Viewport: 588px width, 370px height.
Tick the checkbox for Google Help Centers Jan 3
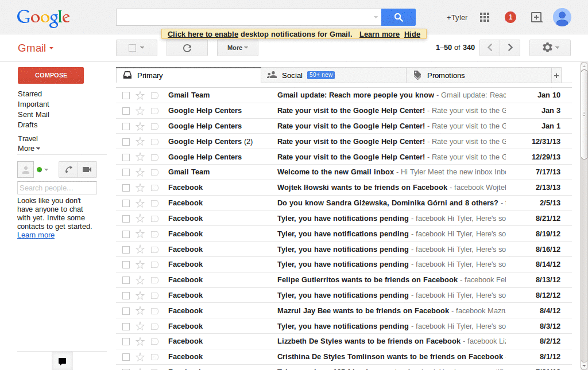click(x=126, y=111)
